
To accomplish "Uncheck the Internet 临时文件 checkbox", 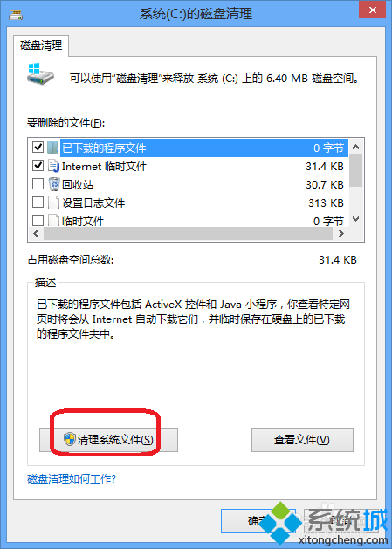I will (x=38, y=166).
